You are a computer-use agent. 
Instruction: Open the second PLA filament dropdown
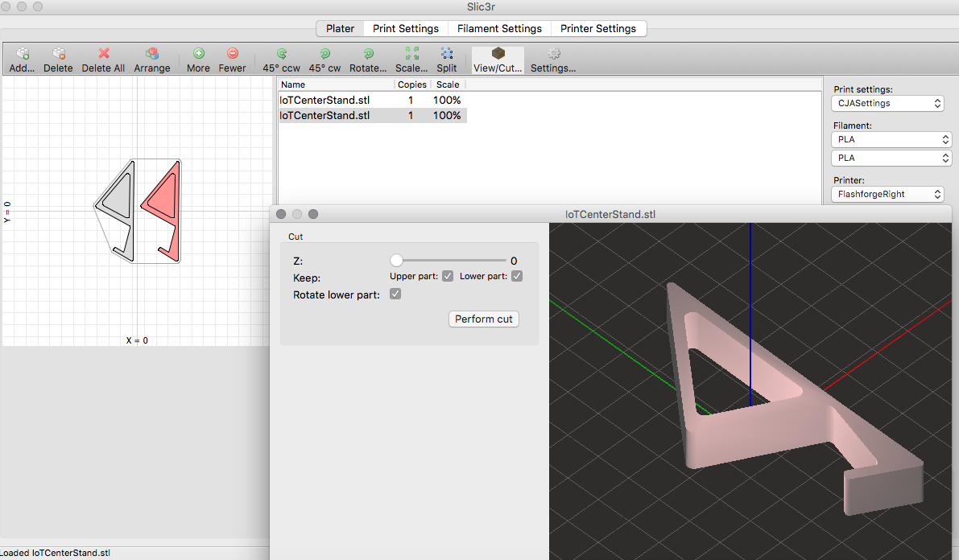(891, 158)
